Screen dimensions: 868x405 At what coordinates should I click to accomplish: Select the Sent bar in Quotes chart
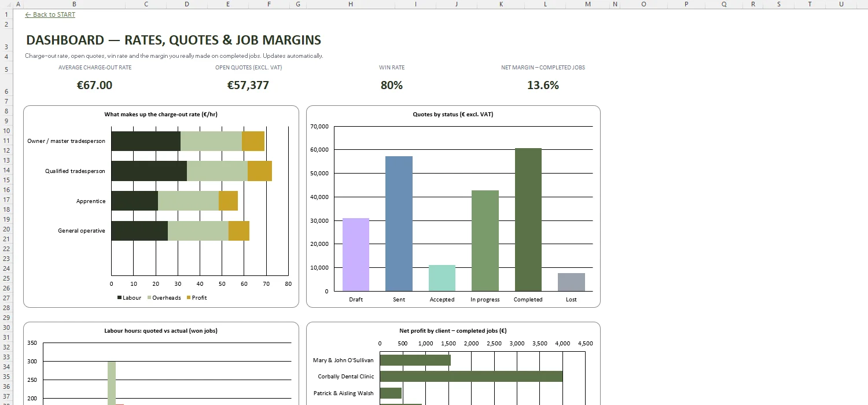(399, 224)
